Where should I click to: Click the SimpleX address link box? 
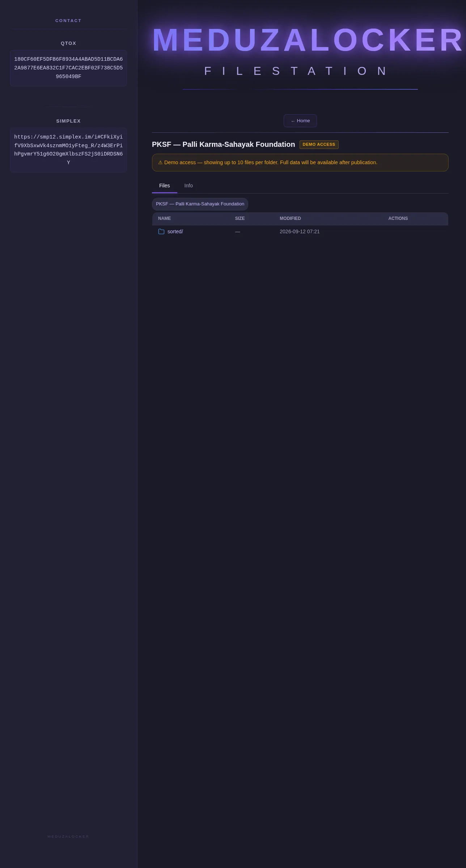point(68,150)
